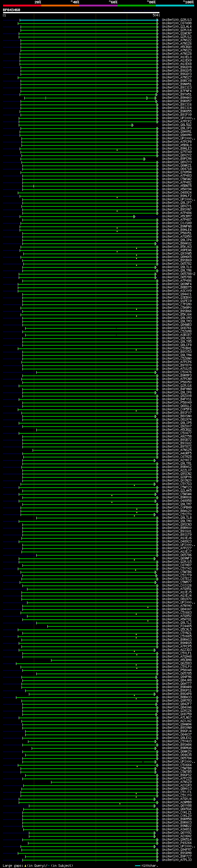Click the orange ~40% identity legend segment
The height and width of the screenshot is (868, 197).
[60, 6]
